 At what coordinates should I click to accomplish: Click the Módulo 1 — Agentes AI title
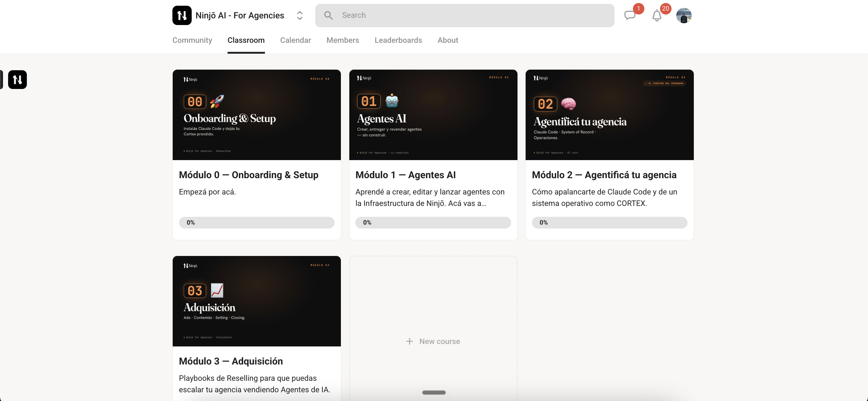click(405, 175)
